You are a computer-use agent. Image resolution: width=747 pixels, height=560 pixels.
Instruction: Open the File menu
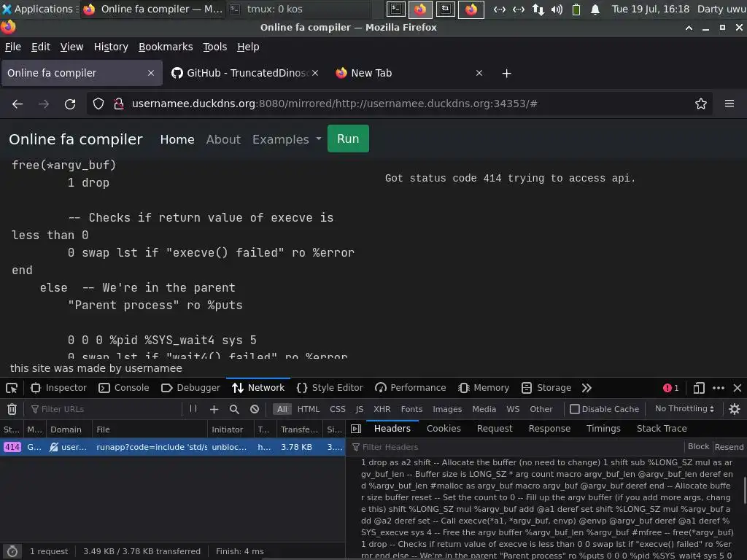pyautogui.click(x=13, y=47)
